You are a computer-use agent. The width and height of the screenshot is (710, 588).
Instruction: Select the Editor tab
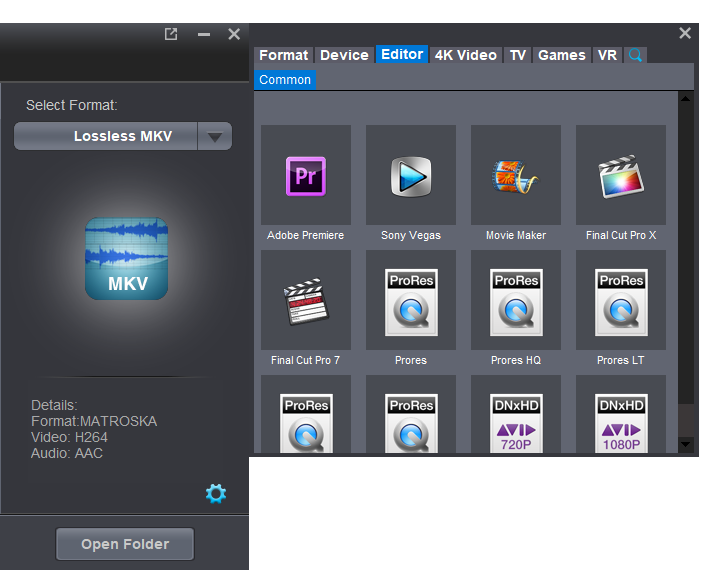(x=402, y=54)
